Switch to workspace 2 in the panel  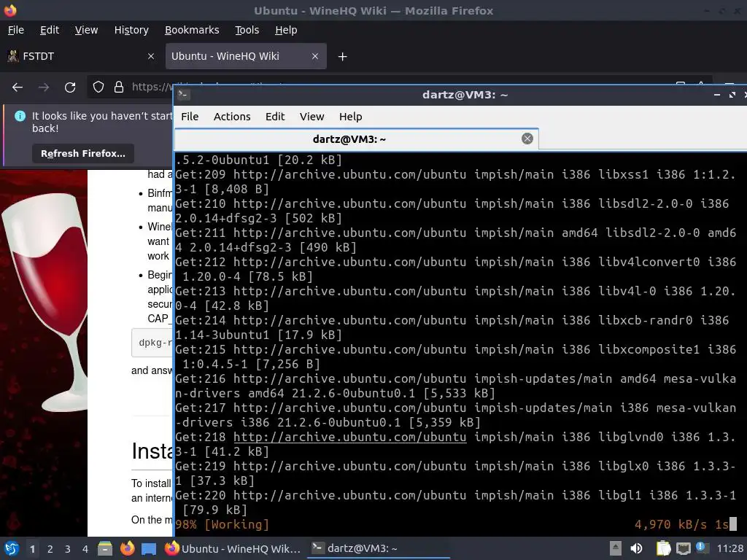pos(50,549)
